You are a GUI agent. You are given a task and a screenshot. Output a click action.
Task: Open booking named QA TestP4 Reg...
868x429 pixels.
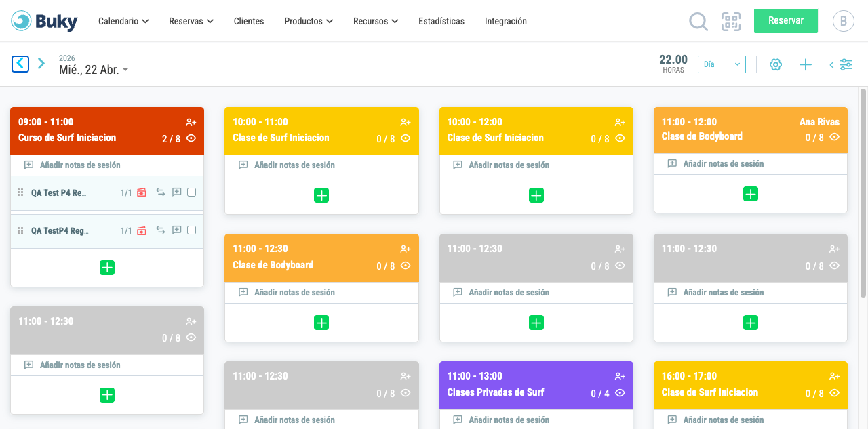(x=60, y=230)
